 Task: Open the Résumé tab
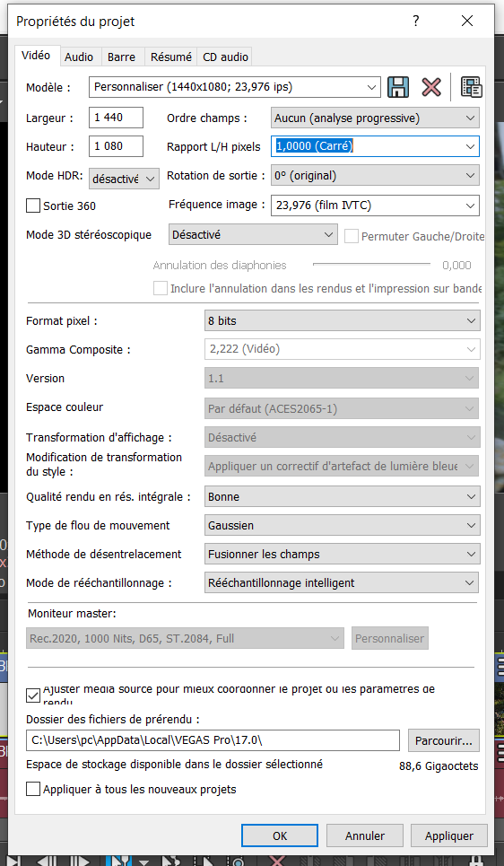click(171, 57)
